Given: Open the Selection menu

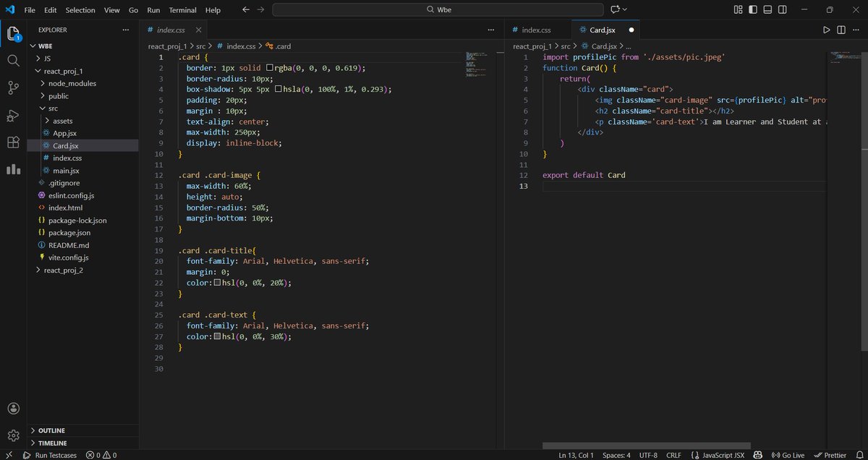Looking at the screenshot, I should [x=80, y=10].
